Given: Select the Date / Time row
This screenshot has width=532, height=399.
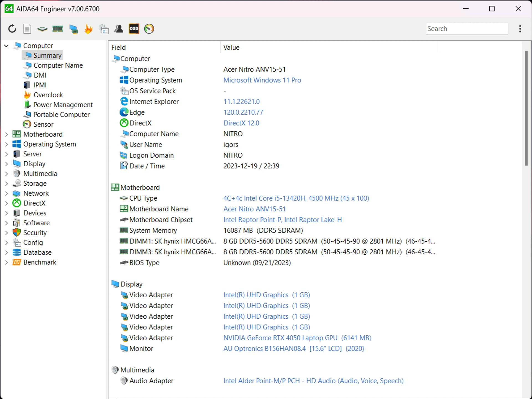Looking at the screenshot, I should [x=273, y=166].
